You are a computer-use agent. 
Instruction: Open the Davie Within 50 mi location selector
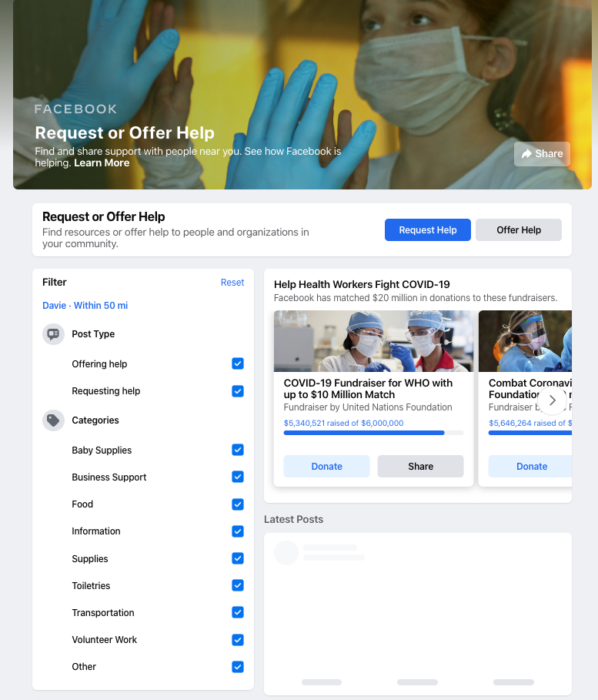[85, 306]
